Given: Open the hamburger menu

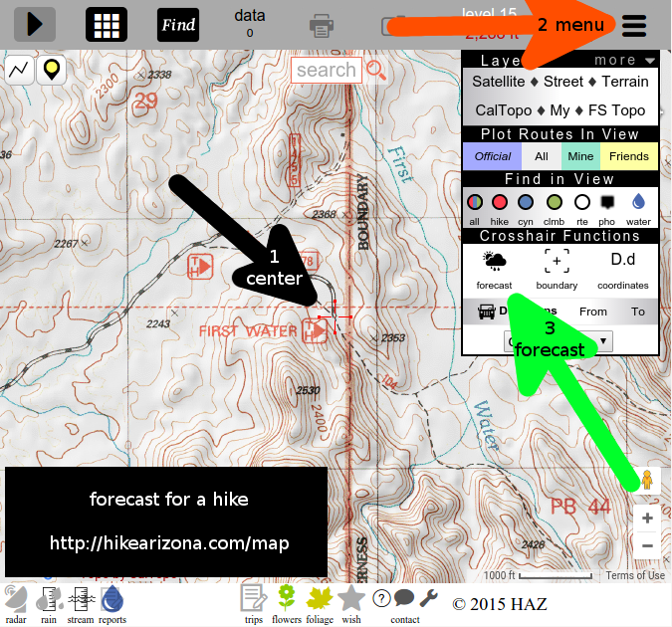Looking at the screenshot, I should point(633,25).
